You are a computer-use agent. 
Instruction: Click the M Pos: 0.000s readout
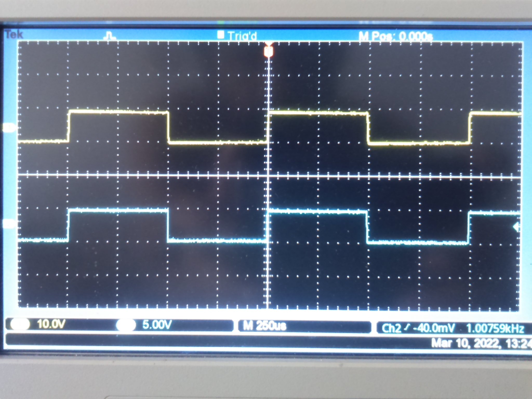pyautogui.click(x=396, y=36)
